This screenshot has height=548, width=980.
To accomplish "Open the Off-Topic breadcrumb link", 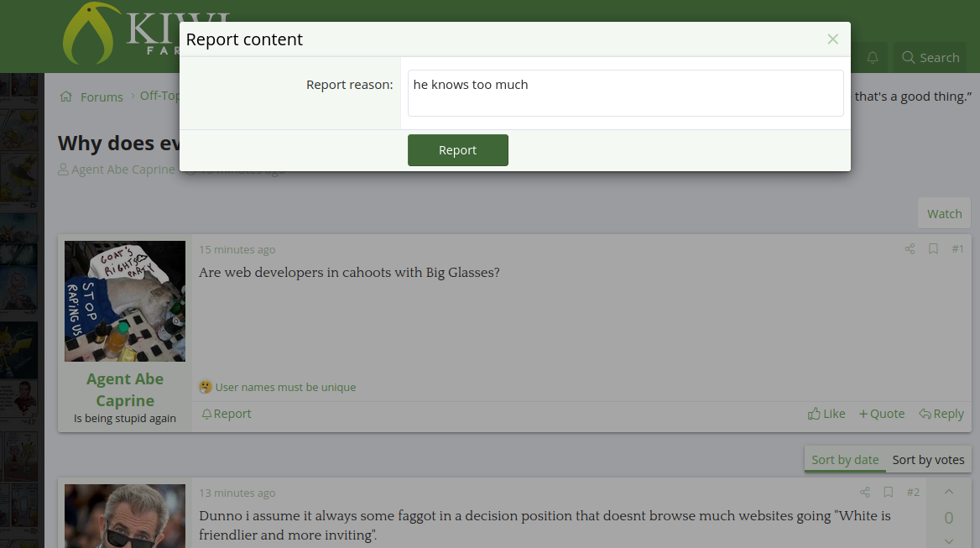I will click(159, 96).
